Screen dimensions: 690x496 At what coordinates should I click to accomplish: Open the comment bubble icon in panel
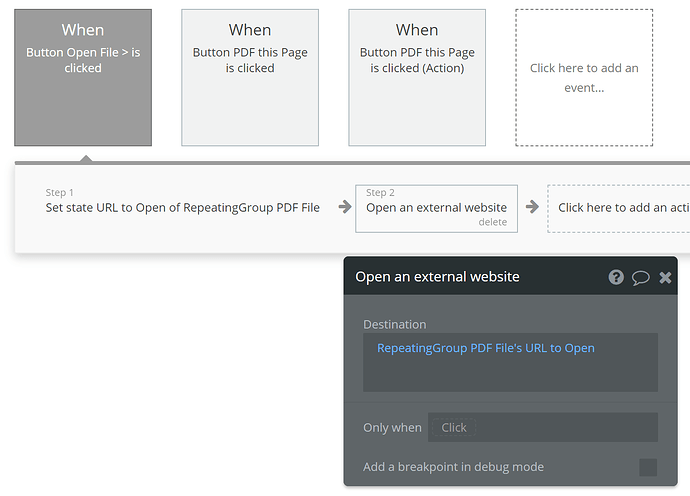point(641,277)
